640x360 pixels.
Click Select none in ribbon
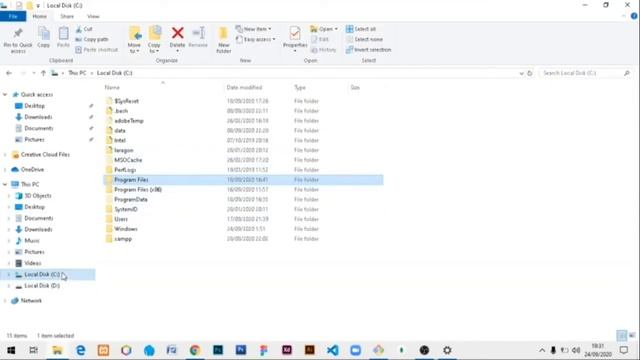click(x=364, y=39)
